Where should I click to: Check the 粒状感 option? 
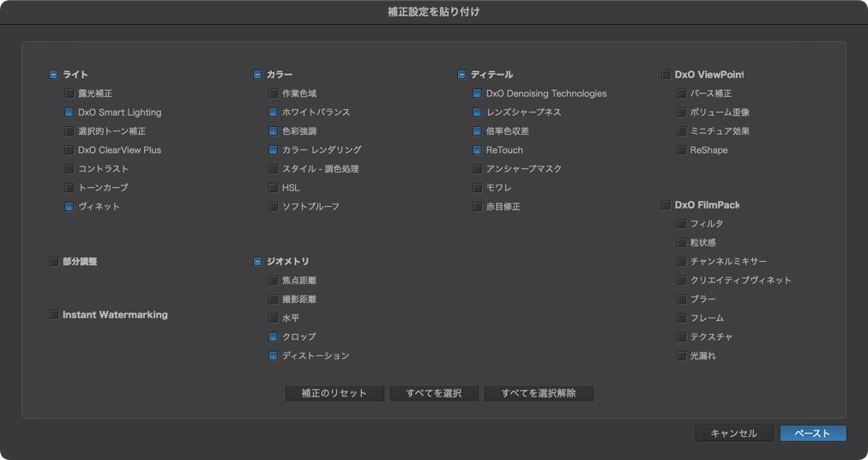click(681, 243)
